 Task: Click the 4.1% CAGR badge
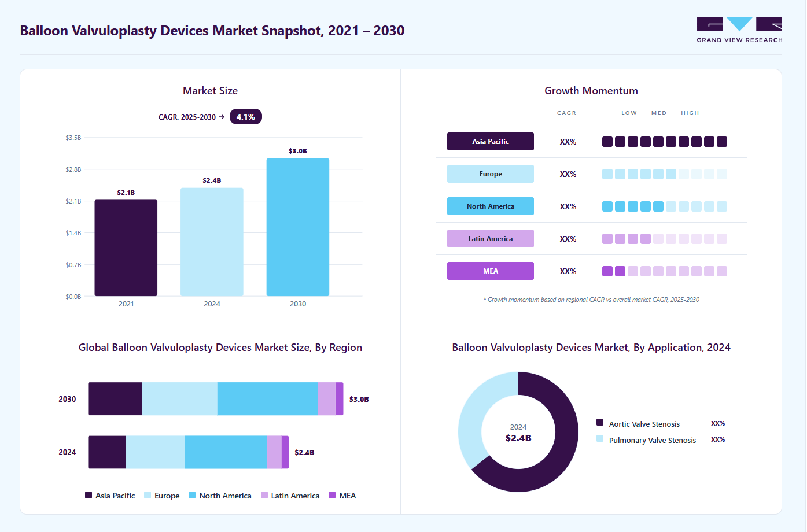coord(246,117)
